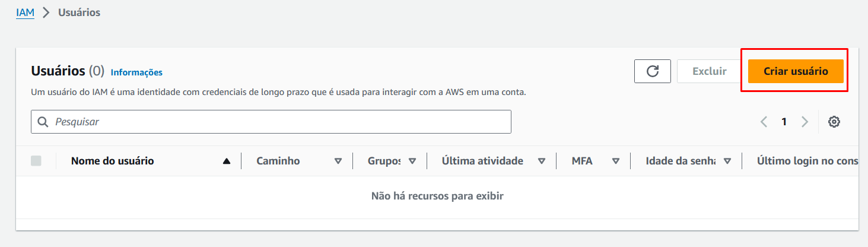
Task: Go to previous page chevron
Action: click(764, 122)
